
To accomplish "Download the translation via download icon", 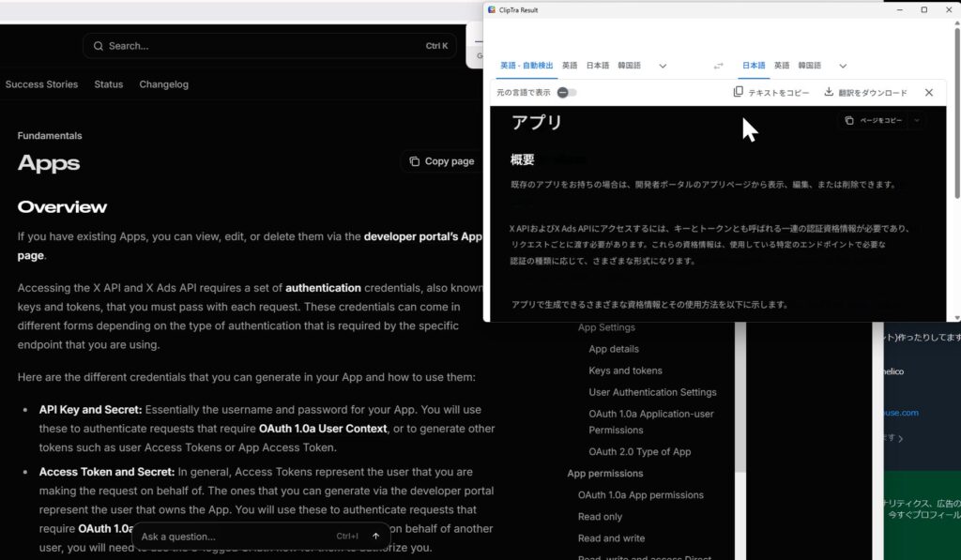I will 829,92.
